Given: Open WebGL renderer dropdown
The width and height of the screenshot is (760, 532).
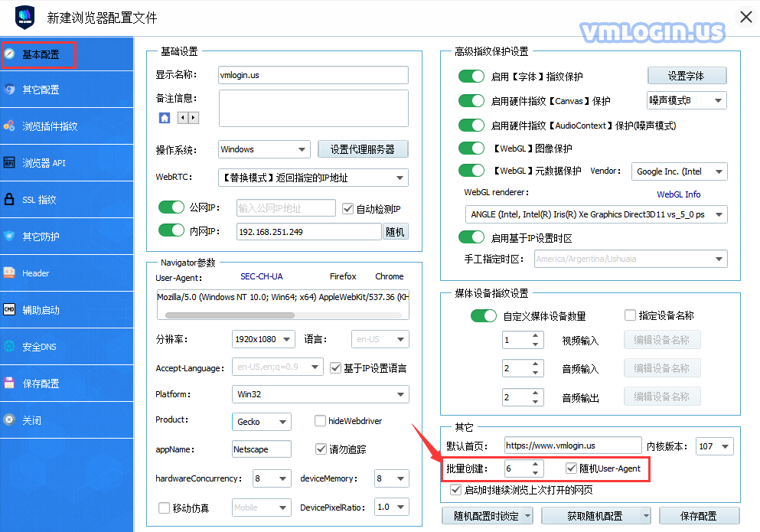Looking at the screenshot, I should (596, 214).
